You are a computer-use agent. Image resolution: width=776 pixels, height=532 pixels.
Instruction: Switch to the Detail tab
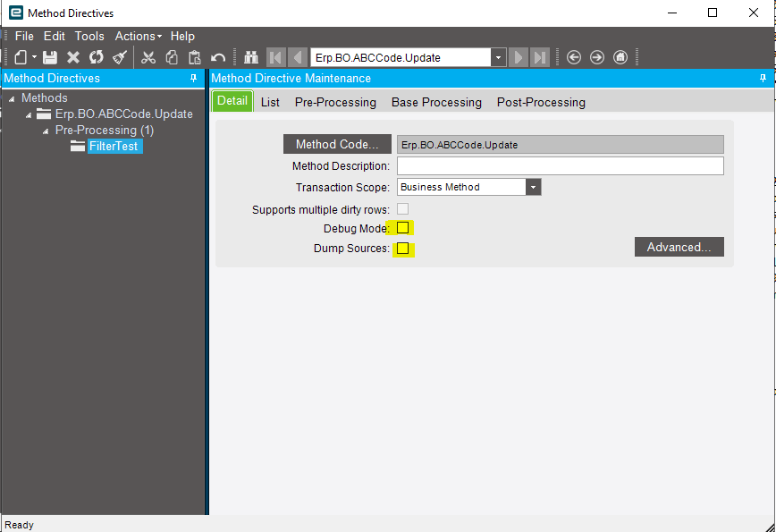[x=232, y=101]
